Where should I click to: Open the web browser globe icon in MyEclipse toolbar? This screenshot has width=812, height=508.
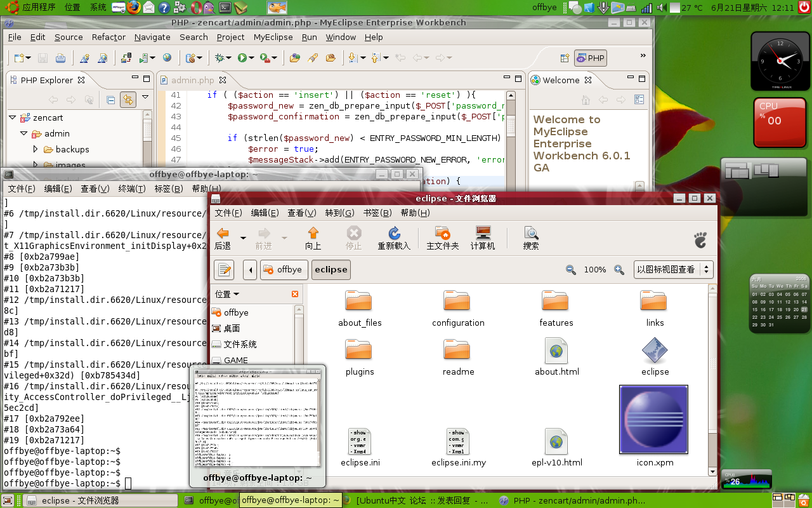point(167,58)
